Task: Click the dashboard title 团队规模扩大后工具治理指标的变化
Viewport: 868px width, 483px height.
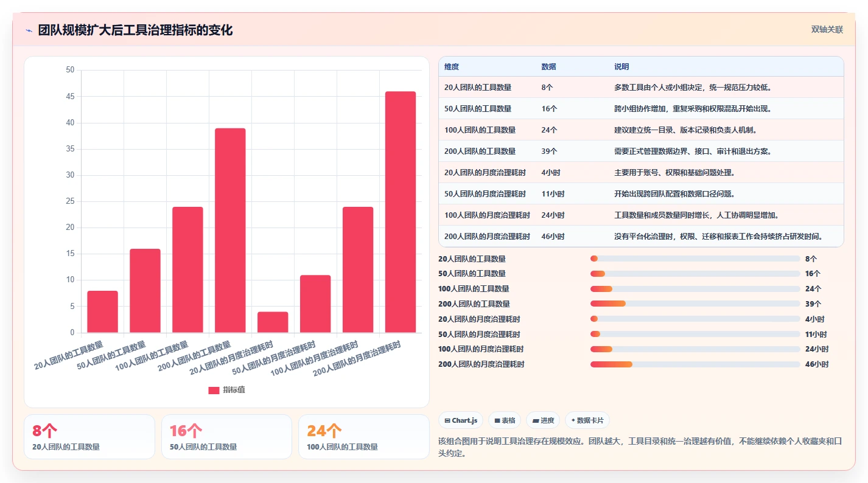Action: 135,30
